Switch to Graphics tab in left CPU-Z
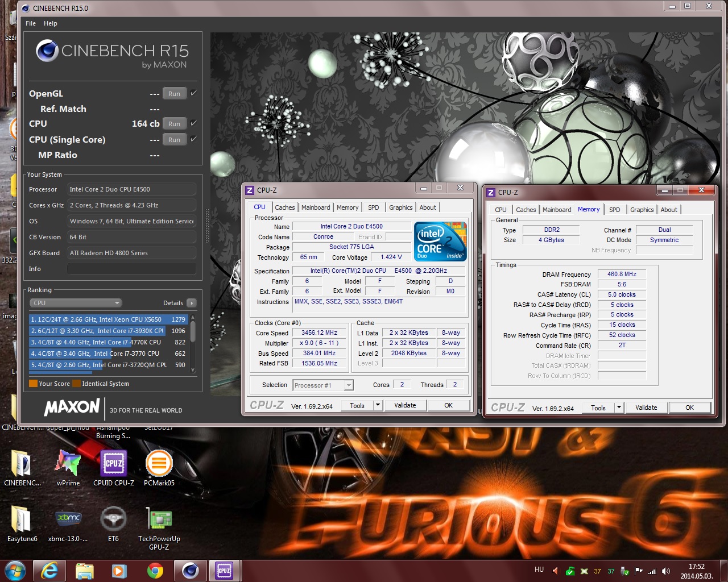Screen dimensions: 728x582 pyautogui.click(x=401, y=207)
